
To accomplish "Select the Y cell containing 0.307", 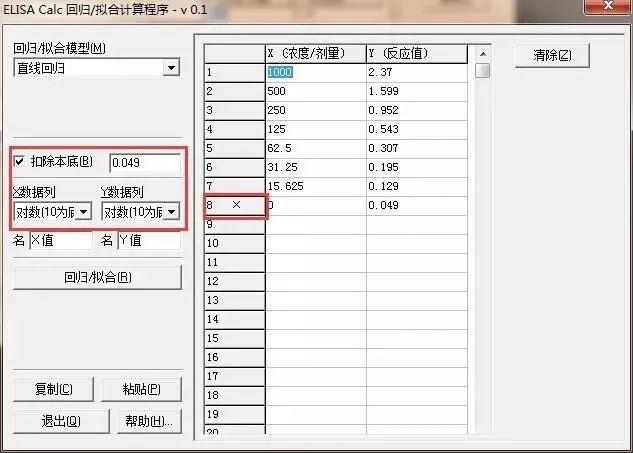I will click(x=417, y=149).
